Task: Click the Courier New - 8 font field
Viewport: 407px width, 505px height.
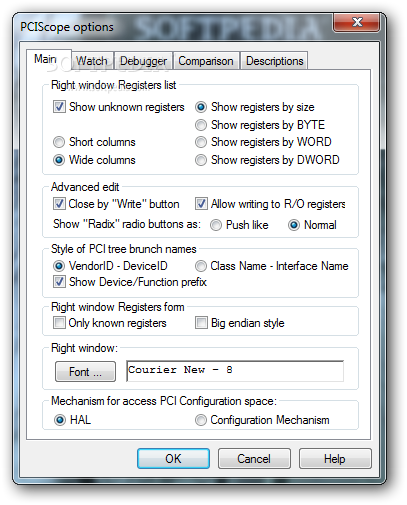Action: click(x=235, y=371)
